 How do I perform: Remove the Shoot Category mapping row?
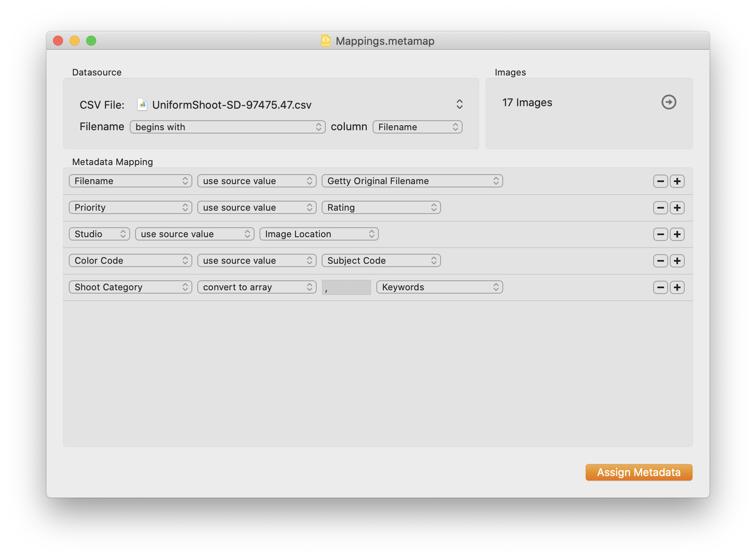(660, 287)
